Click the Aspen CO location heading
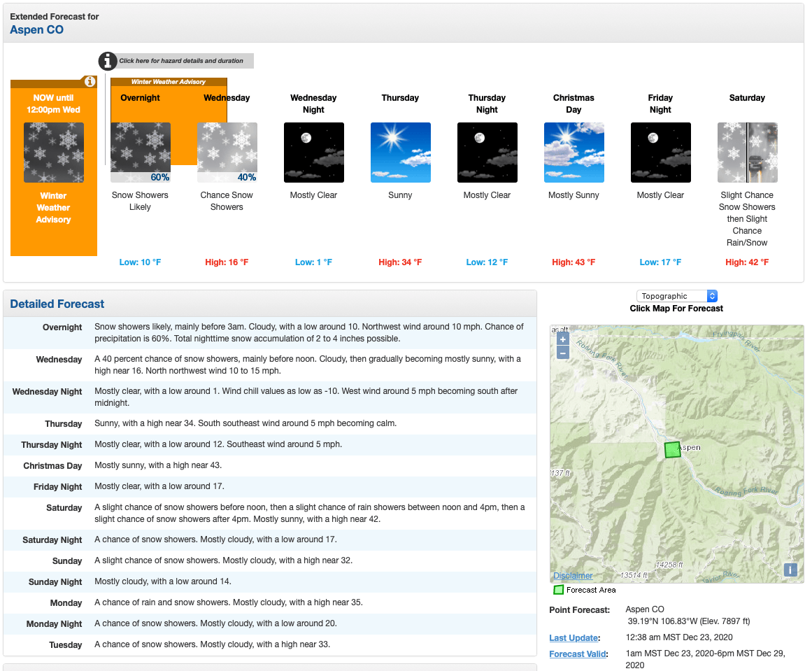Image resolution: width=812 pixels, height=671 pixels. point(37,29)
